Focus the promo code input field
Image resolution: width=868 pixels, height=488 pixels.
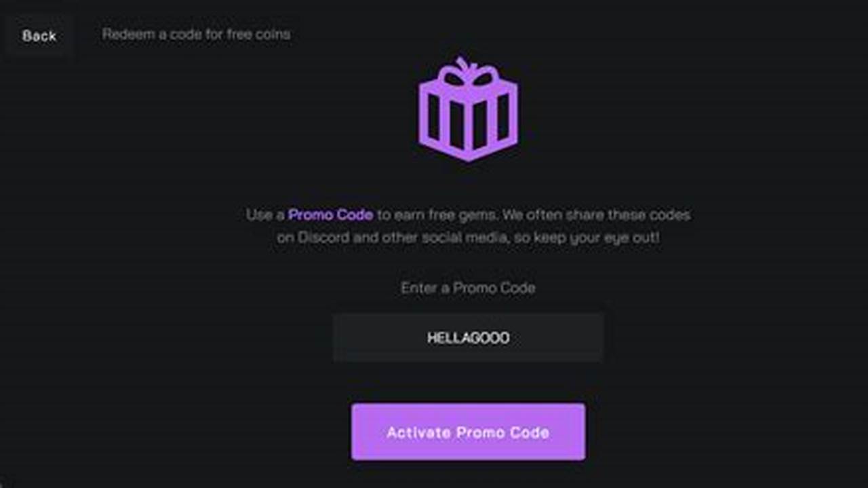468,337
